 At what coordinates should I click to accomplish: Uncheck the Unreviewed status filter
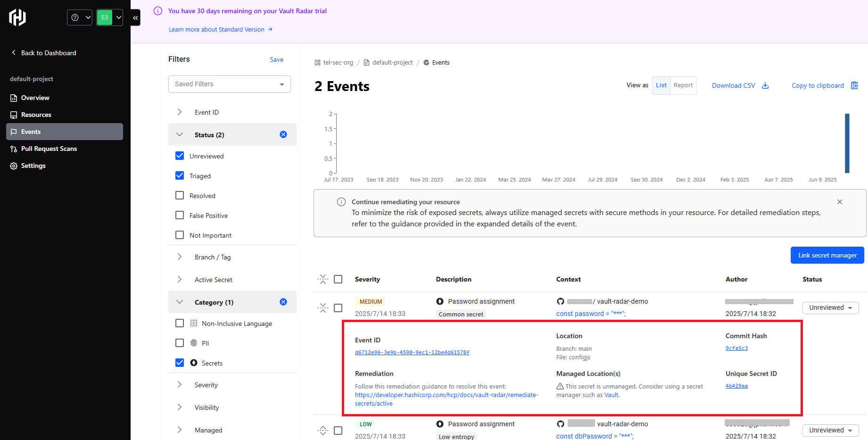click(180, 156)
